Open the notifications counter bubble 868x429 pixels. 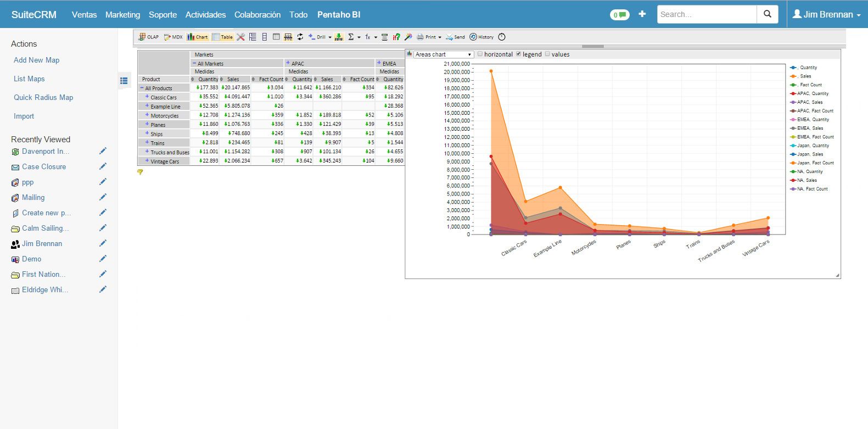coord(619,15)
